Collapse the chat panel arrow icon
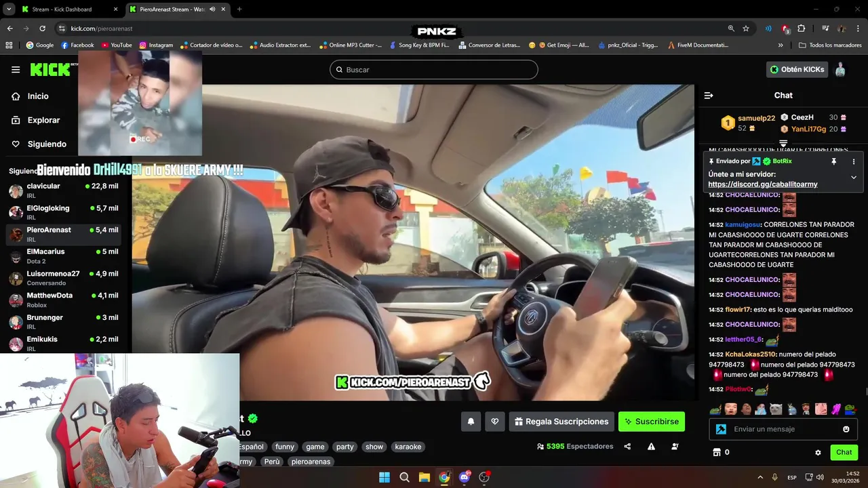Image resolution: width=868 pixels, height=488 pixels. 709,96
